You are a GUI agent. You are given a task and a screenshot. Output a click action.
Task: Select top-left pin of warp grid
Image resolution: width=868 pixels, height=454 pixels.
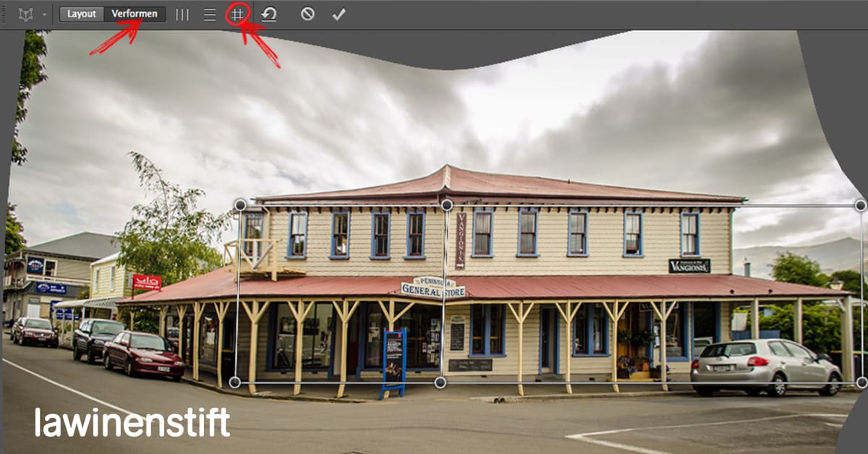tap(240, 205)
